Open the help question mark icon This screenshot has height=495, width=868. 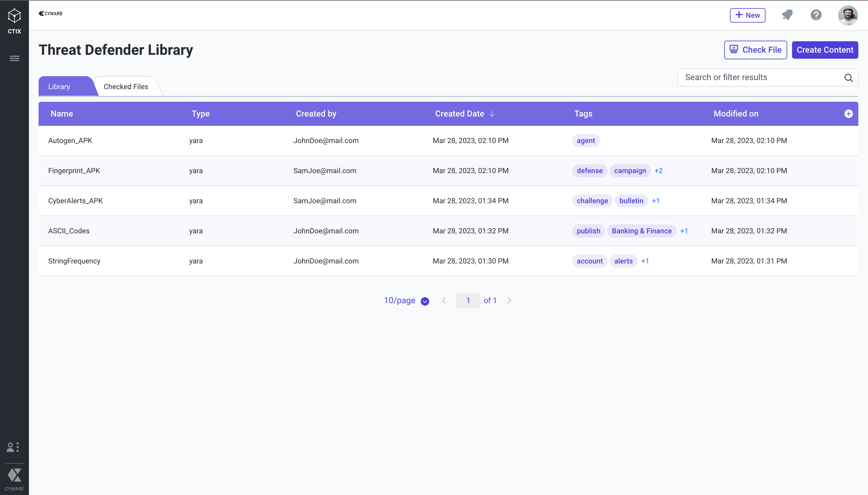[x=816, y=15]
